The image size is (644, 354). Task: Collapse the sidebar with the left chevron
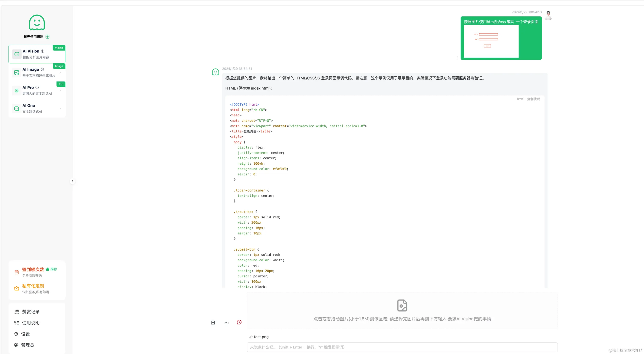click(72, 181)
